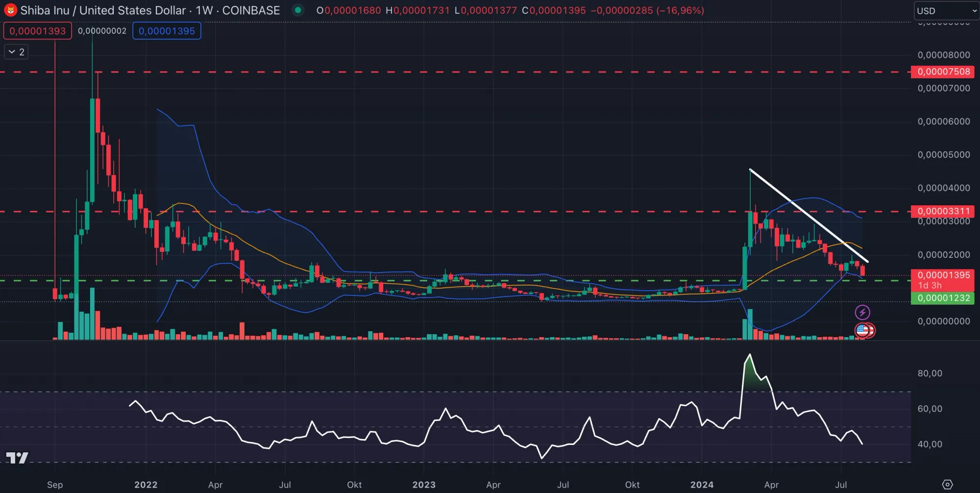Click the red sell price 0,00001393 button
The image size is (980, 493).
[x=38, y=31]
